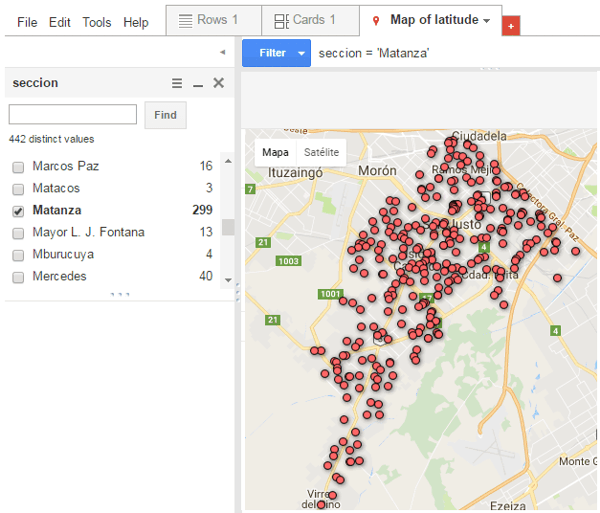The height and width of the screenshot is (513, 600).
Task: Click the red map pin icon in tab
Action: tap(376, 21)
